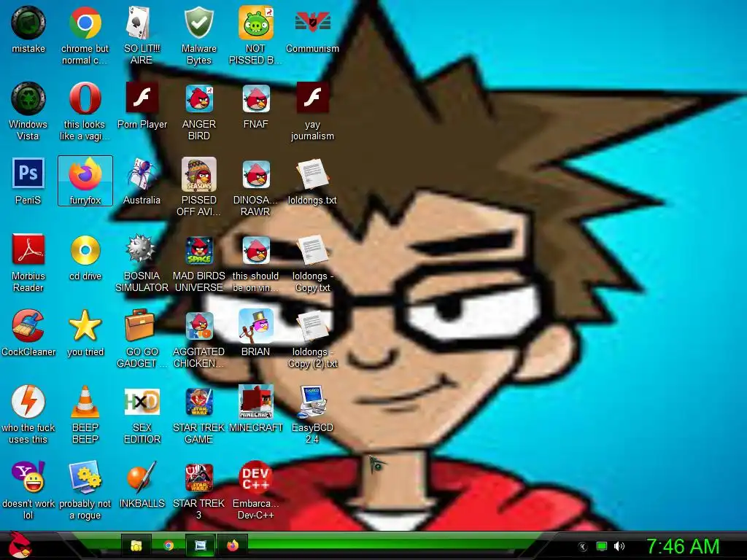
Task: Select the 'INKBALLS' desktop icon
Action: 142,477
